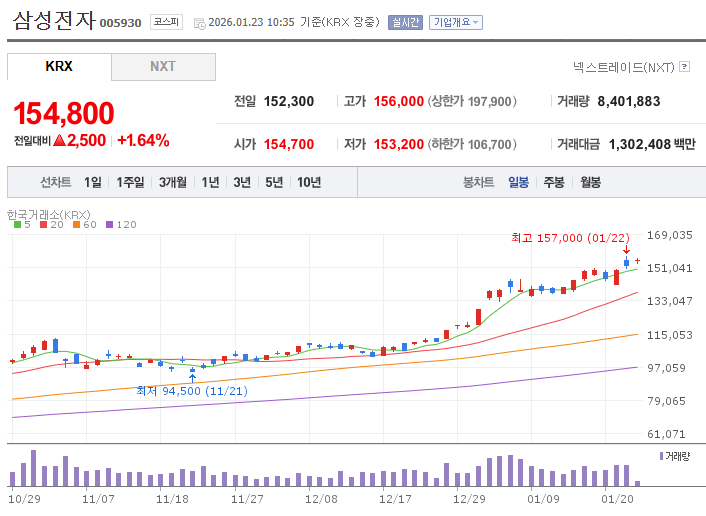Switch to the KRX tab
This screenshot has height=516, width=706.
pyautogui.click(x=59, y=66)
